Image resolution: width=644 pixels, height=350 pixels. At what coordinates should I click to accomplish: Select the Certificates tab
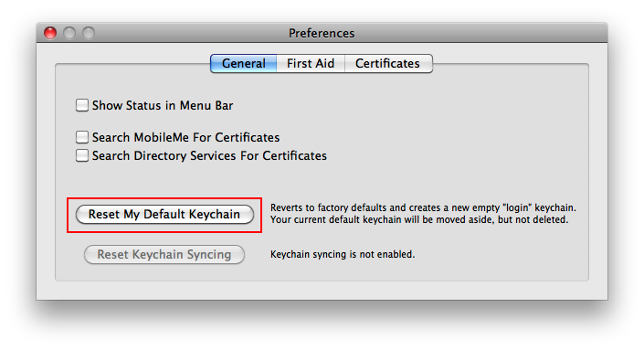[x=388, y=64]
